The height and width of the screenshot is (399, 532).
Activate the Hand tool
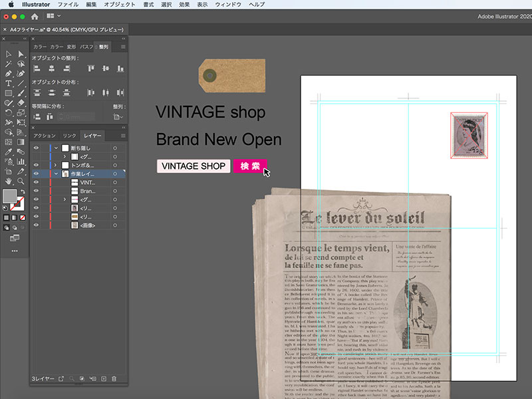[9, 181]
